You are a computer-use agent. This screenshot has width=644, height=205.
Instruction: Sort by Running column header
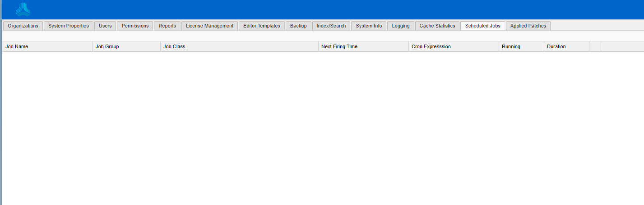pyautogui.click(x=521, y=46)
